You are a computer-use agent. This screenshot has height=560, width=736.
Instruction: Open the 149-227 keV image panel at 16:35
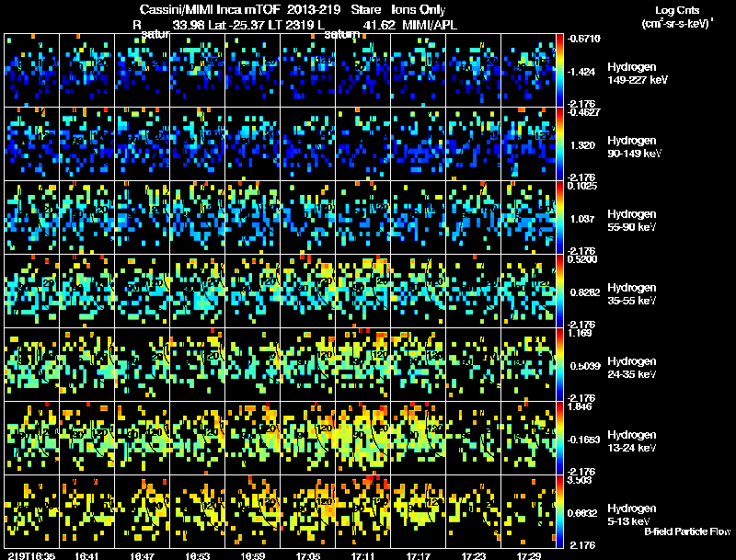(32, 71)
